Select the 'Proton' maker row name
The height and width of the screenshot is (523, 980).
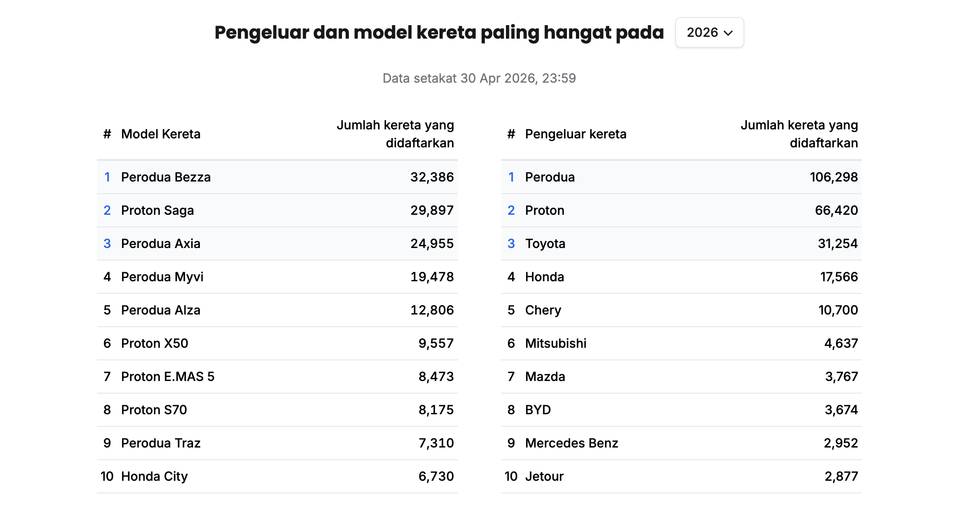545,210
